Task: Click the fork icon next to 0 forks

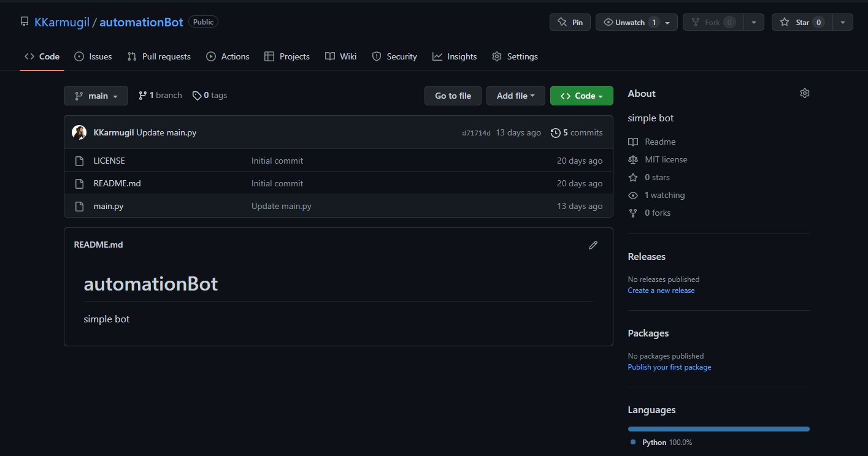Action: tap(633, 213)
